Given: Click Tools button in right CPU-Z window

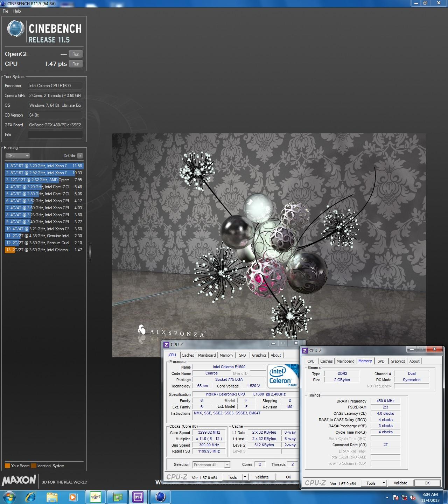Looking at the screenshot, I should click(371, 483).
